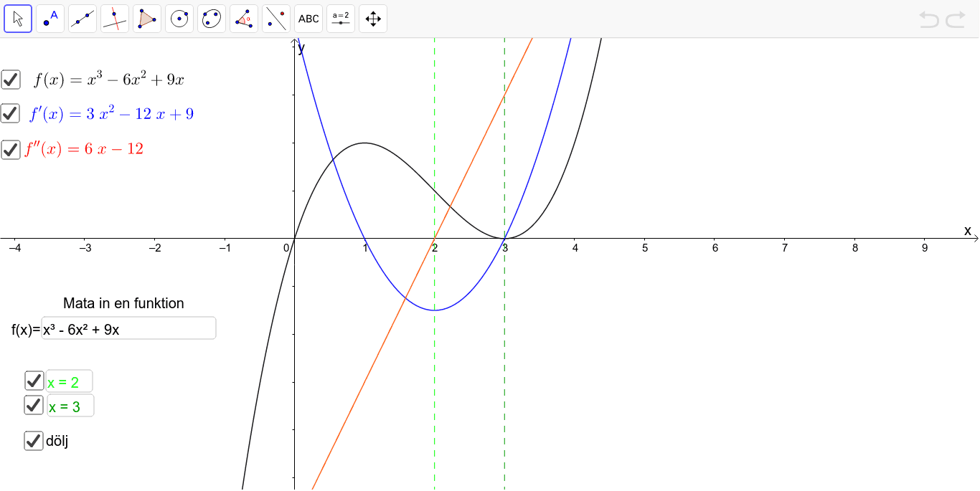Select the Reflect about line tool

(x=276, y=19)
